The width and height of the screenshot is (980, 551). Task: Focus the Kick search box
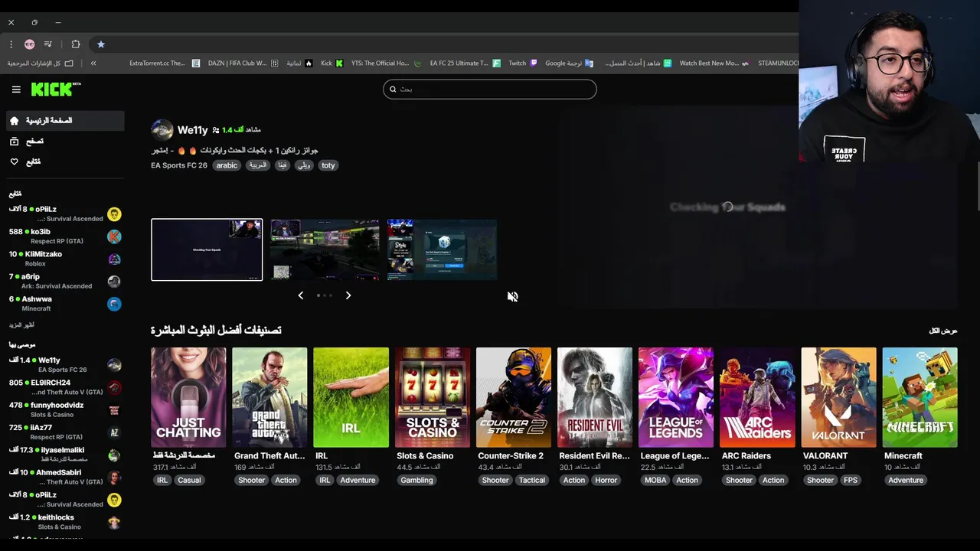click(x=490, y=89)
